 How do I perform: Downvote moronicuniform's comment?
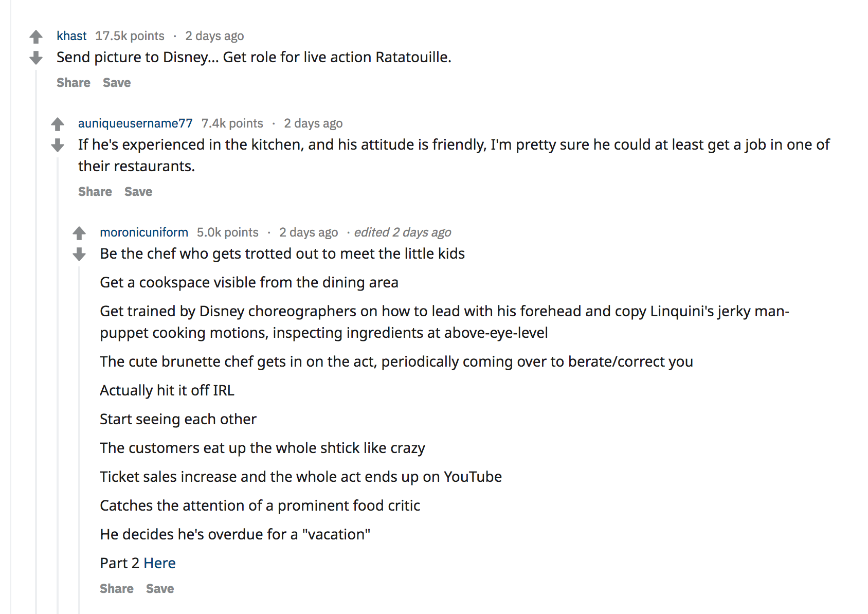[79, 254]
